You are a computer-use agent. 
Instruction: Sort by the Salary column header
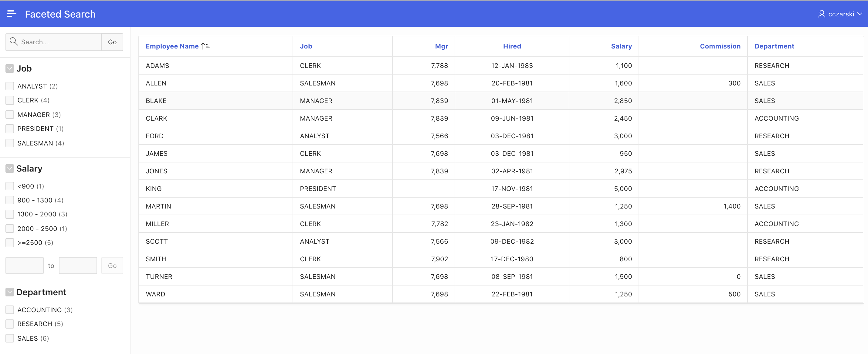tap(621, 46)
